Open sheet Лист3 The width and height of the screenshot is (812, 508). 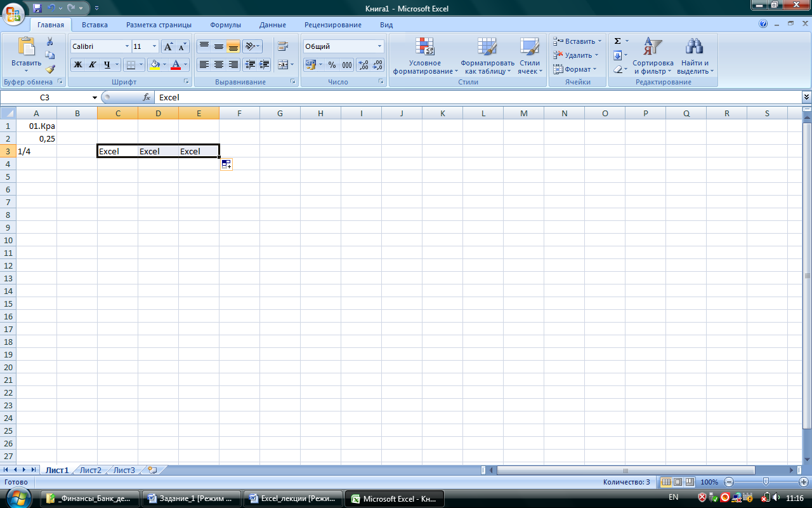coord(124,470)
